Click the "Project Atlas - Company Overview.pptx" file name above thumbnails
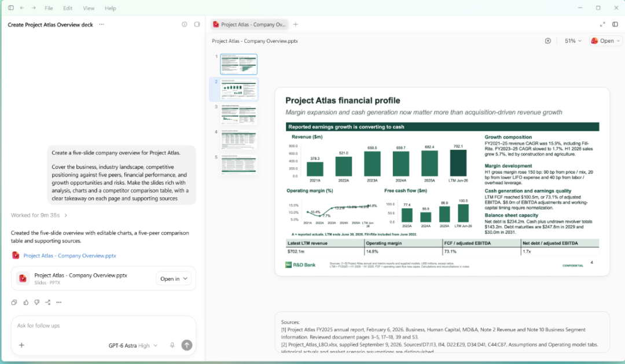This screenshot has width=625, height=364. point(255,41)
